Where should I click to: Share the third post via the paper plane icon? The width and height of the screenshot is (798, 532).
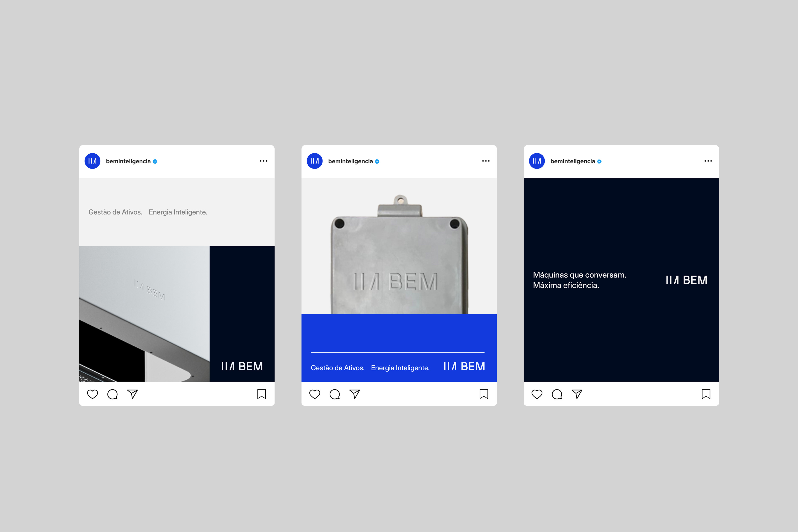pyautogui.click(x=577, y=394)
